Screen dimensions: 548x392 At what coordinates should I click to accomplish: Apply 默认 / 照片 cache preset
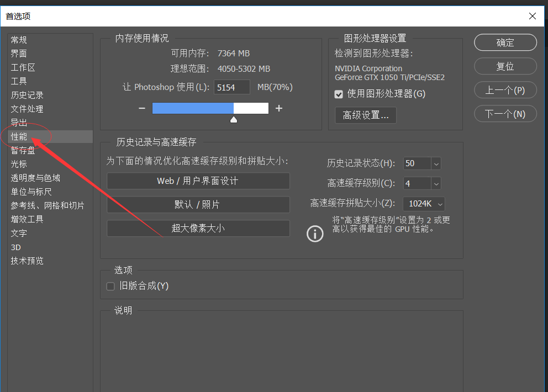[x=198, y=204]
